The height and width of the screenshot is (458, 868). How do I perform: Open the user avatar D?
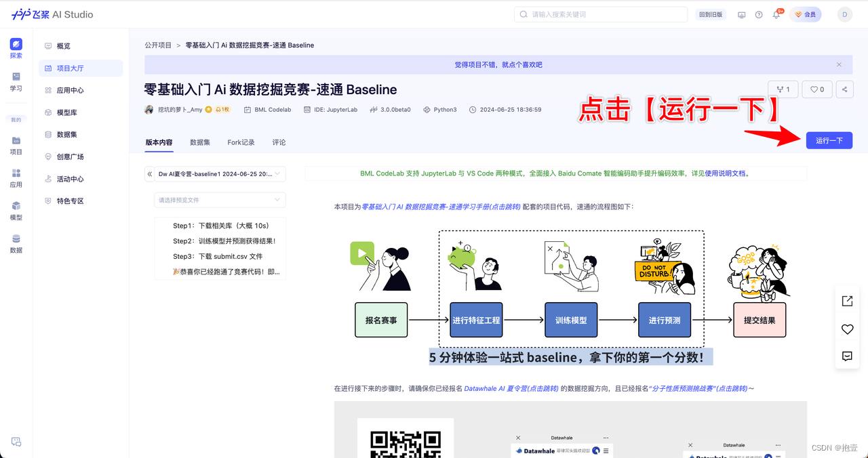coord(844,14)
